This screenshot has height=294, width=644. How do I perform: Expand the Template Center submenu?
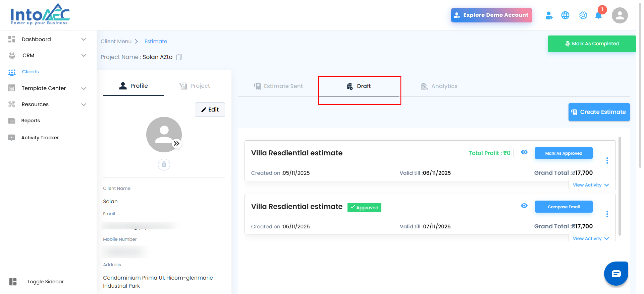click(84, 88)
